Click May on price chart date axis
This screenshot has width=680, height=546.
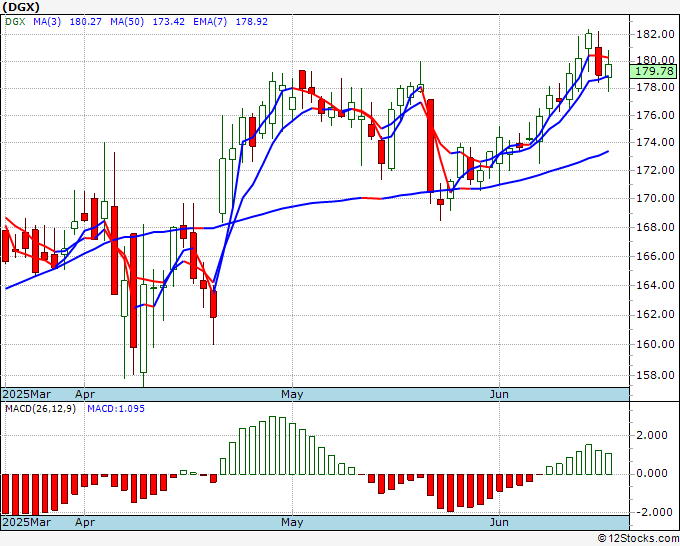pyautogui.click(x=292, y=394)
